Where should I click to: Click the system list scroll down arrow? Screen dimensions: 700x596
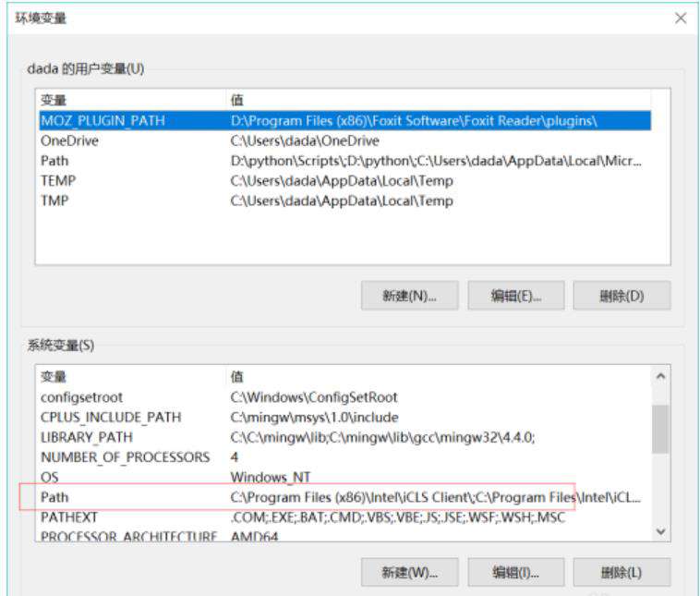660,531
